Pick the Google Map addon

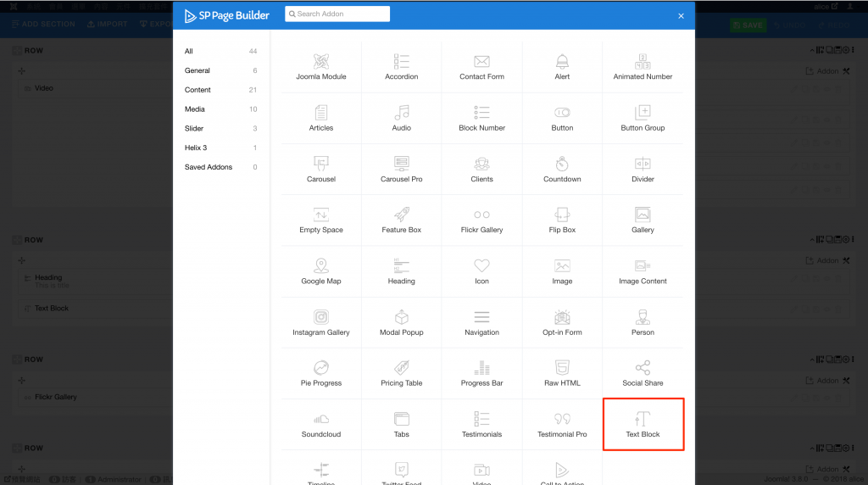click(x=321, y=271)
